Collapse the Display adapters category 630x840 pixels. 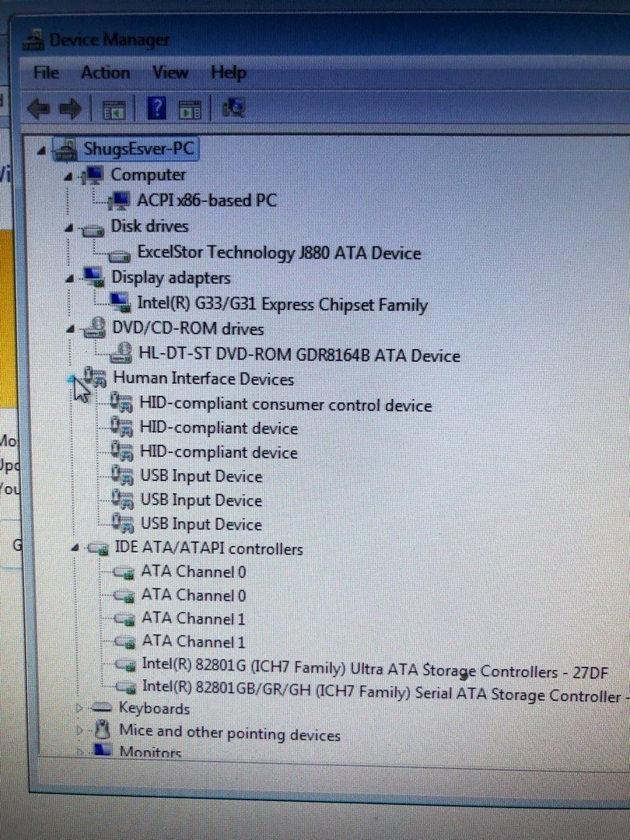69,279
